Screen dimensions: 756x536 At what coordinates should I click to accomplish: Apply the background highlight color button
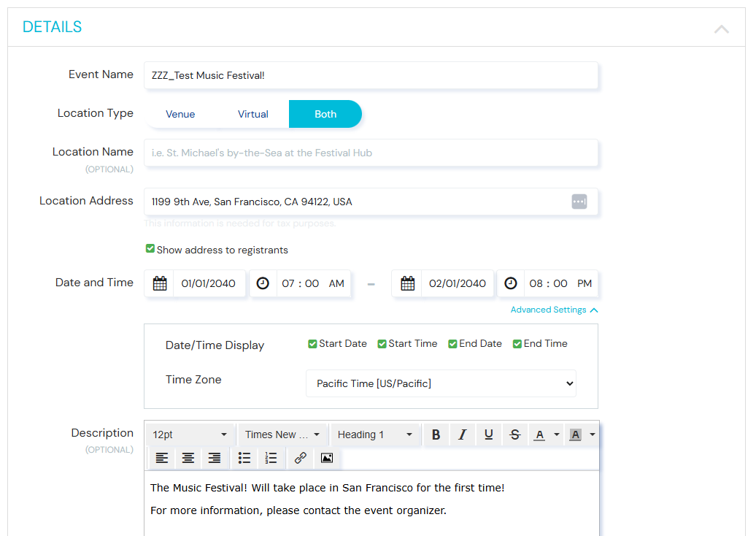(575, 434)
